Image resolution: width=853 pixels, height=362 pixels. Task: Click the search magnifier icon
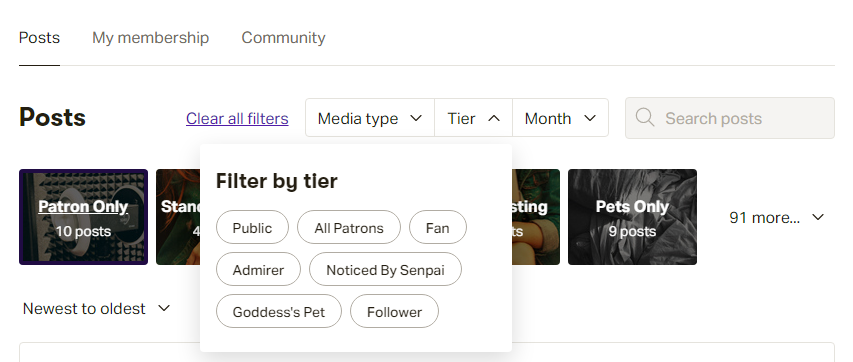pyautogui.click(x=645, y=118)
